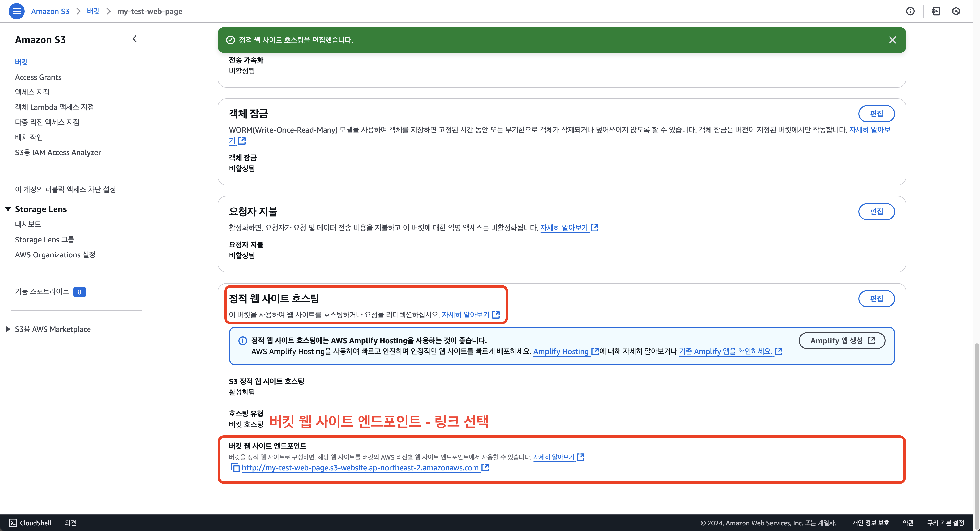Open 자세히 알아보기 link in 요청자 지불 section
Viewport: 980px width, 531px height.
(x=569, y=228)
